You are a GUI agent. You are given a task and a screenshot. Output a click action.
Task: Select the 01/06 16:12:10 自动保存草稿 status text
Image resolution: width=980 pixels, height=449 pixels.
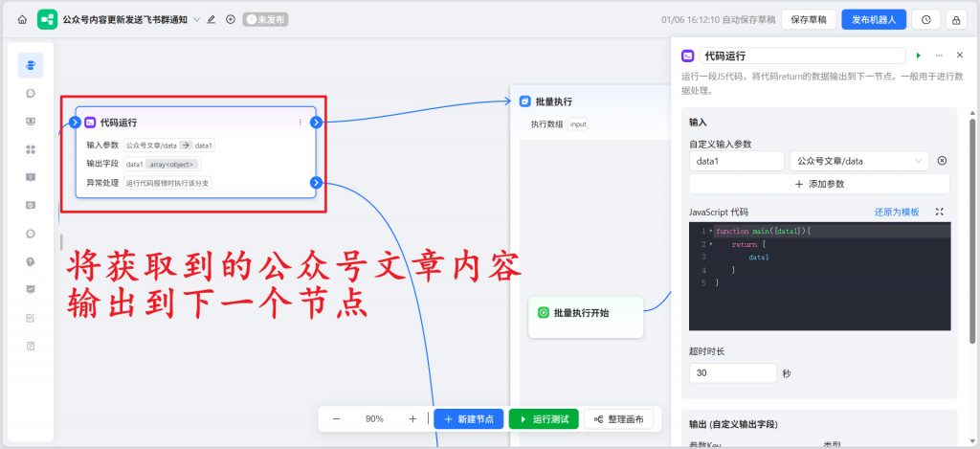tap(718, 19)
